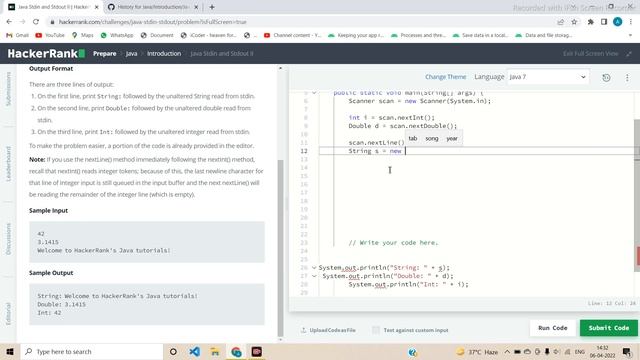Open the Chrome profile avatar
Image resolution: width=640 pixels, height=360 pixels.
coord(617,22)
